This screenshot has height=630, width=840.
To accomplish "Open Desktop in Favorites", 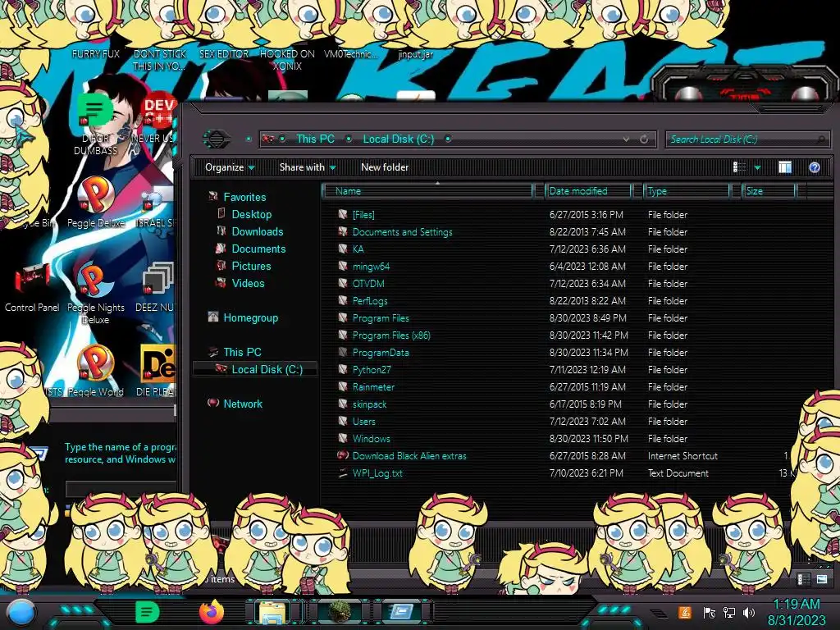I will coord(251,214).
